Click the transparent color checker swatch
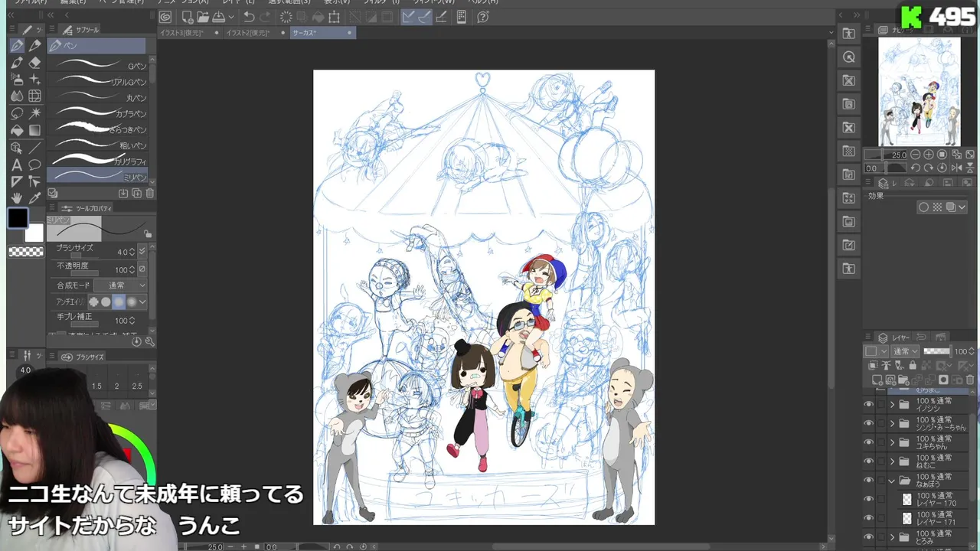980x551 pixels. pyautogui.click(x=25, y=252)
